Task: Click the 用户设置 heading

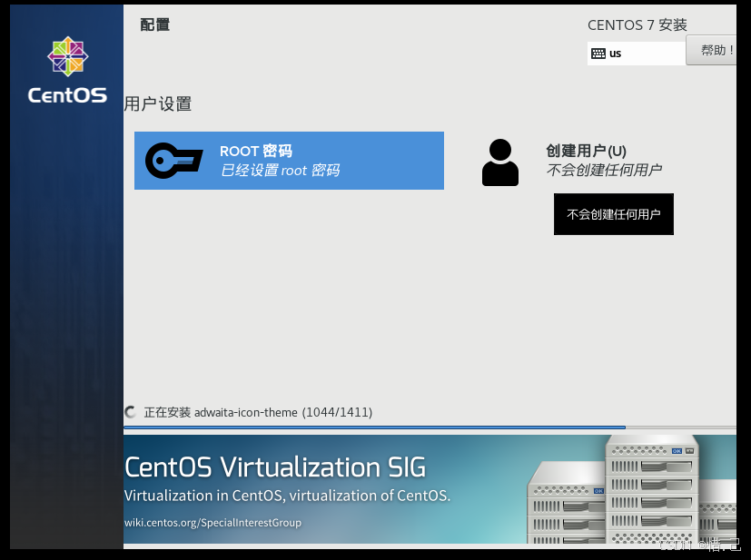Action: pos(158,103)
